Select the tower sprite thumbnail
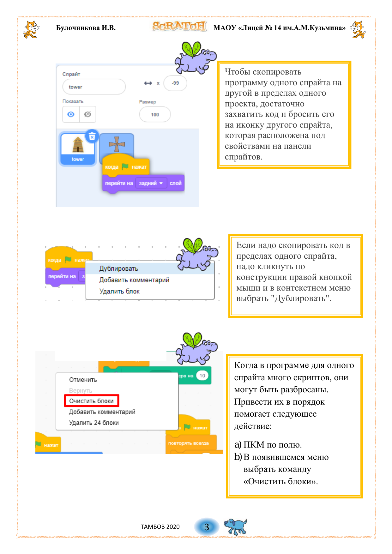Screen dimensions: 392x554 click(78, 148)
